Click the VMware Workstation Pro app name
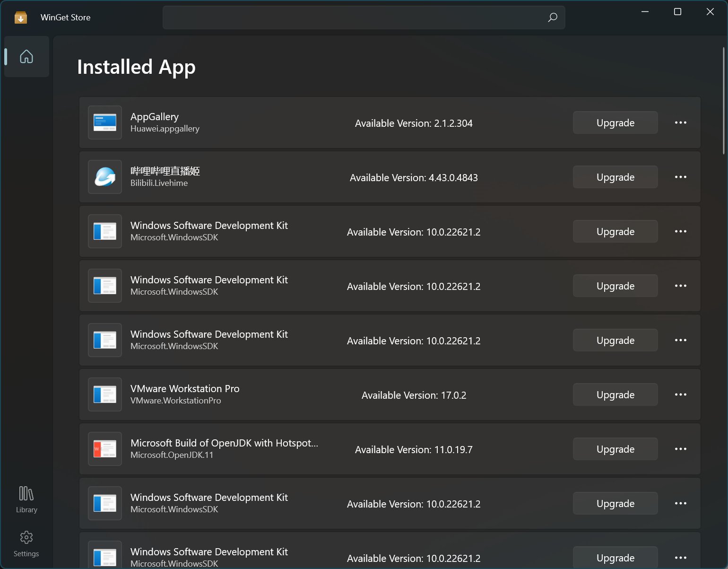Viewport: 728px width, 569px height. tap(185, 389)
